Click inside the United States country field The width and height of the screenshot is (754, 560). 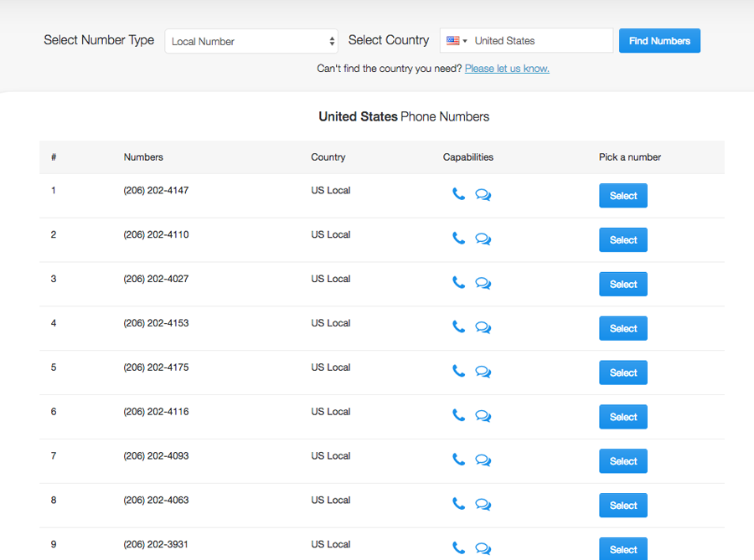click(542, 39)
